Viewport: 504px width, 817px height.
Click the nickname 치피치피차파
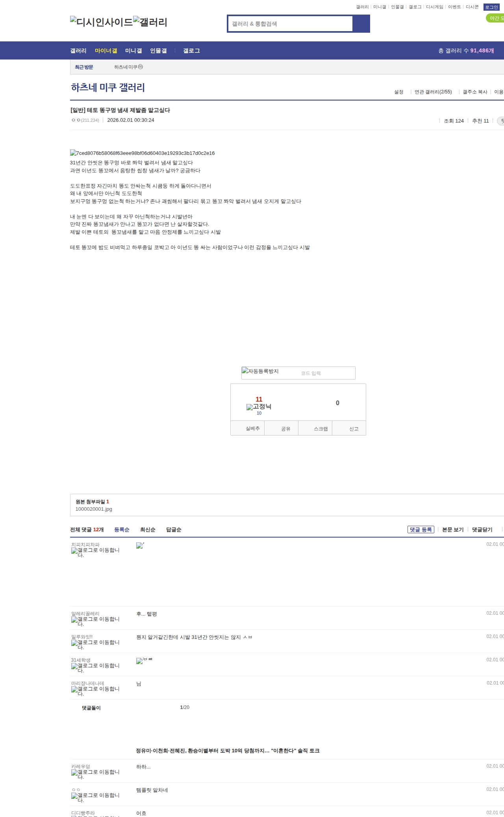click(85, 545)
